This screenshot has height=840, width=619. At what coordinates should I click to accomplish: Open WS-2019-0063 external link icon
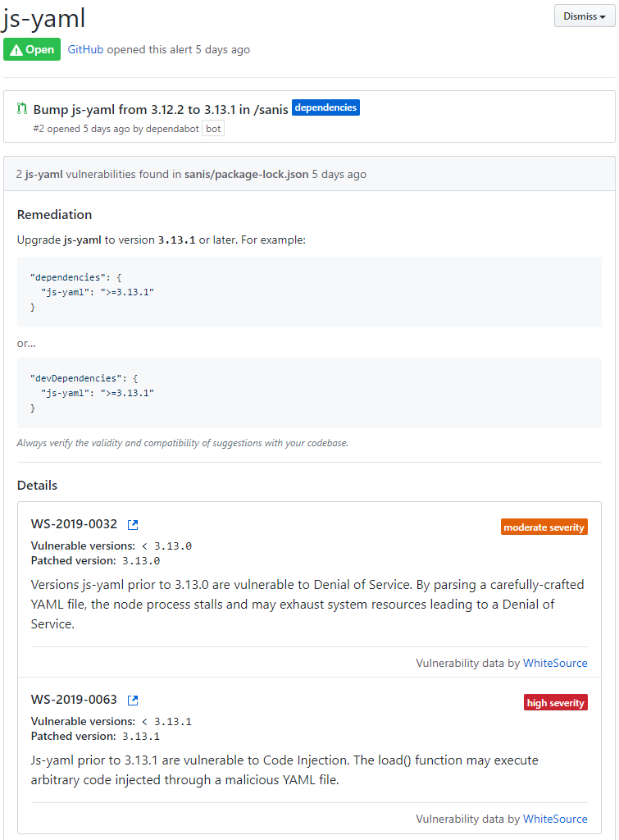[133, 701]
